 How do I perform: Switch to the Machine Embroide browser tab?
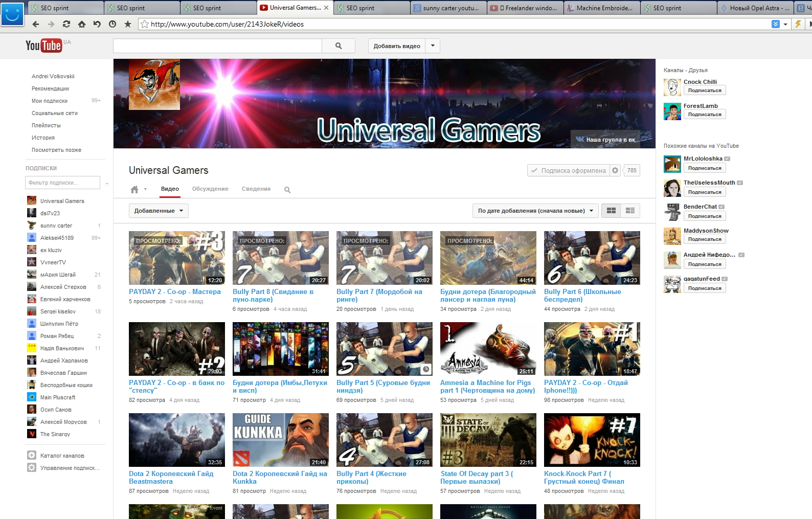[601, 8]
